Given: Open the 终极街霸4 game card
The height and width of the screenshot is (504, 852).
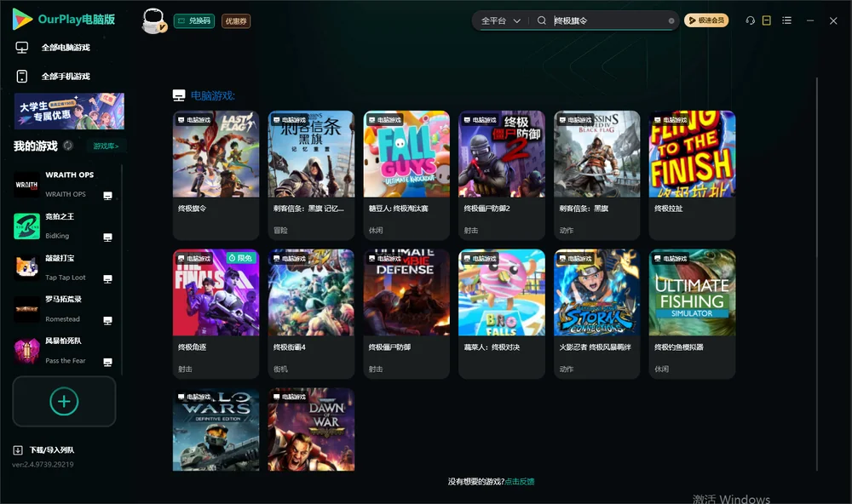Looking at the screenshot, I should point(311,313).
